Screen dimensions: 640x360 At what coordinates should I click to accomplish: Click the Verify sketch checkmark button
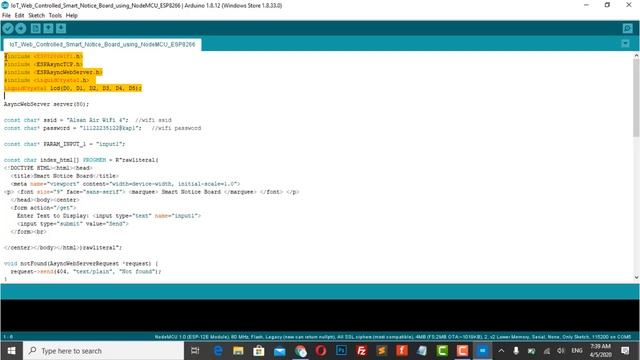[x=8, y=28]
